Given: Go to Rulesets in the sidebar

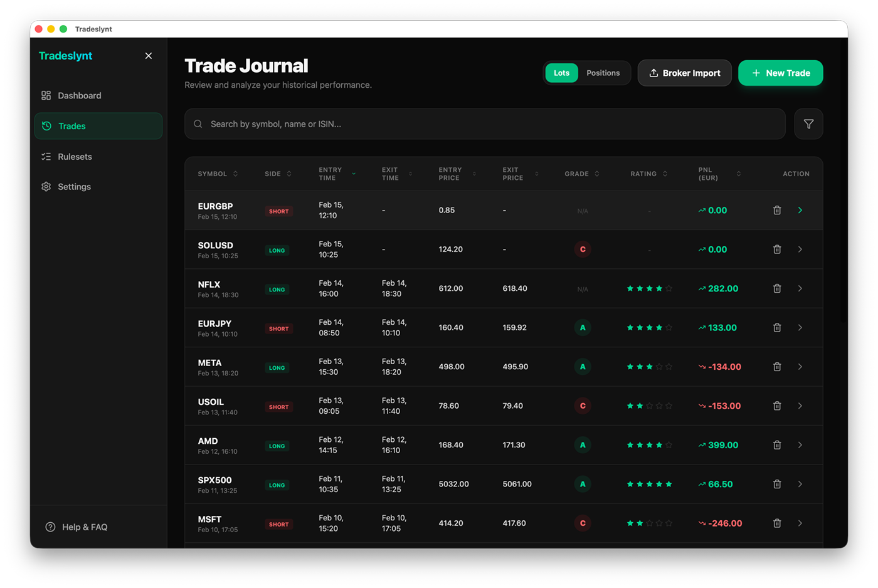Looking at the screenshot, I should click(98, 157).
